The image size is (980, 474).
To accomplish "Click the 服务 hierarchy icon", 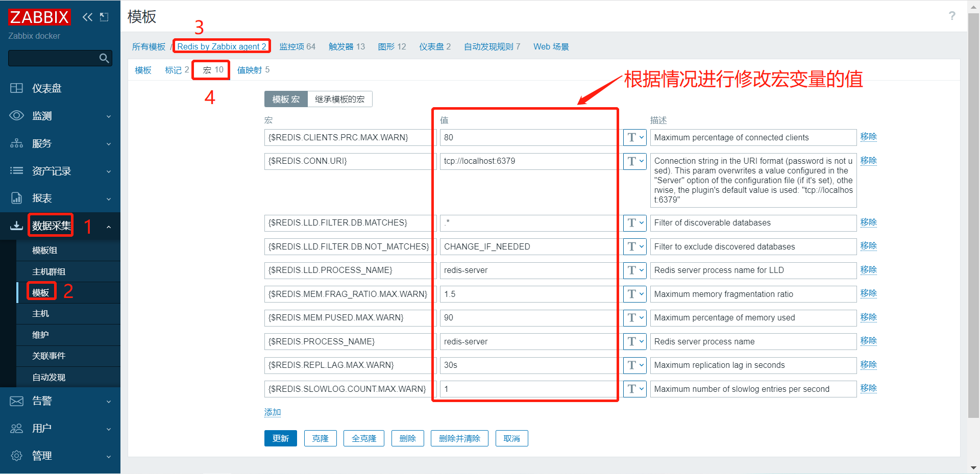I will tap(16, 143).
